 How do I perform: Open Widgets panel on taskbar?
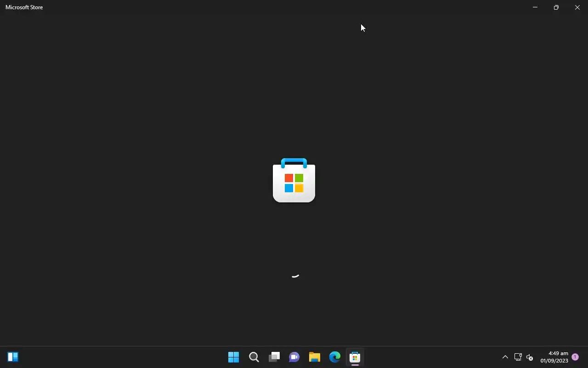pos(13,357)
